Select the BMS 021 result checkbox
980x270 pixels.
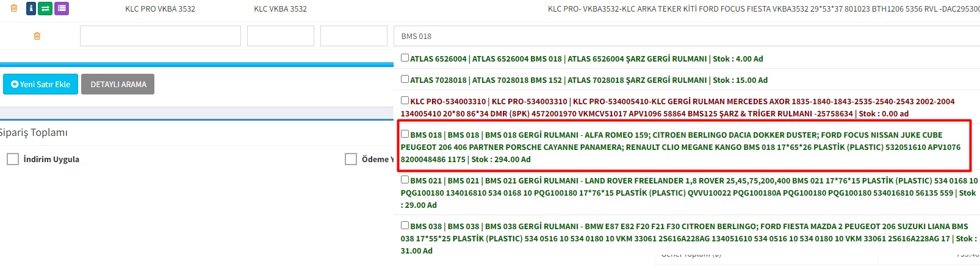tap(405, 180)
